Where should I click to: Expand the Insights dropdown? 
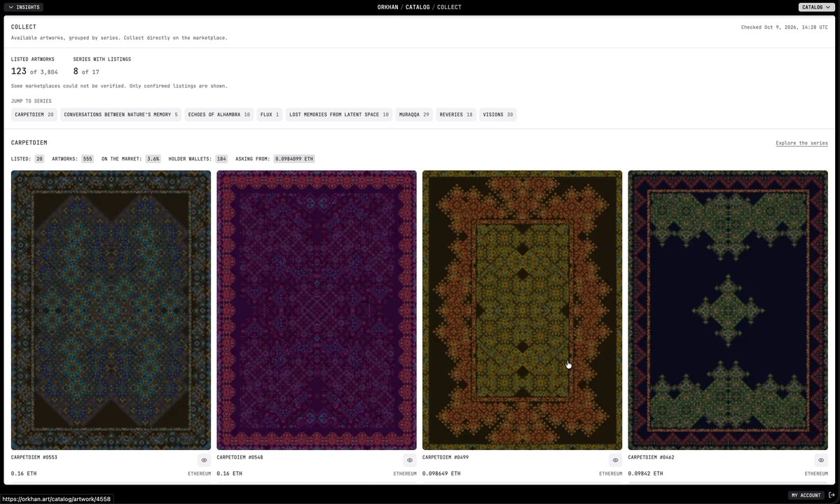(x=24, y=7)
